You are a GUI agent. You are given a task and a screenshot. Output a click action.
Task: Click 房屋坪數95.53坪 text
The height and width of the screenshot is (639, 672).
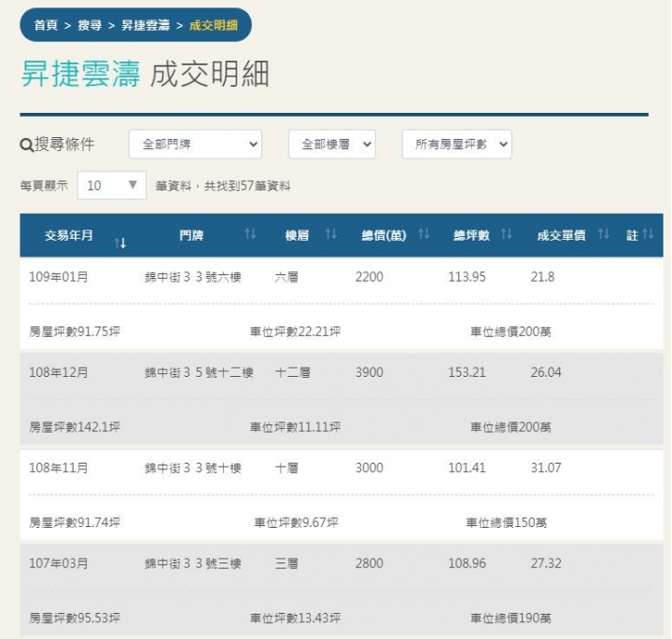click(75, 618)
